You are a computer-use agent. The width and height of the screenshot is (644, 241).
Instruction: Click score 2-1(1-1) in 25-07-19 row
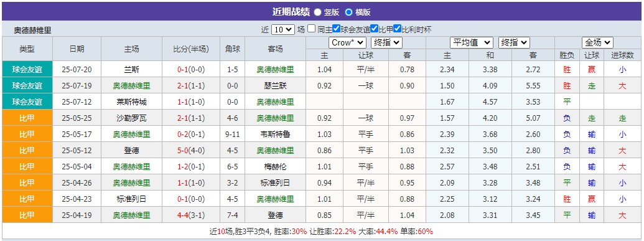[x=191, y=86]
